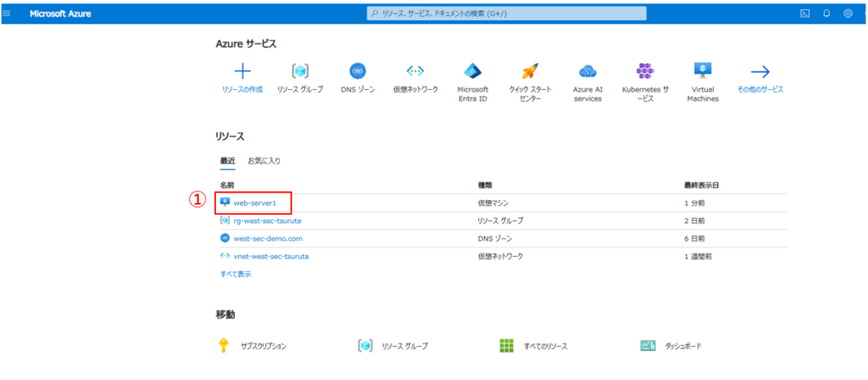Screen dimensions: 868x380
Task: Click the '2 日前' last-viewed cell
Action: pyautogui.click(x=694, y=221)
